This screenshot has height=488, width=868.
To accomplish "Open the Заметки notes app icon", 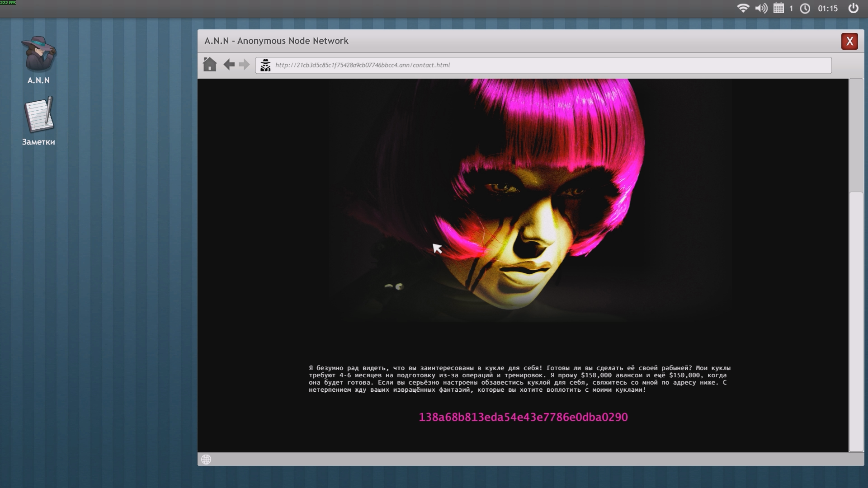I will tap(38, 115).
